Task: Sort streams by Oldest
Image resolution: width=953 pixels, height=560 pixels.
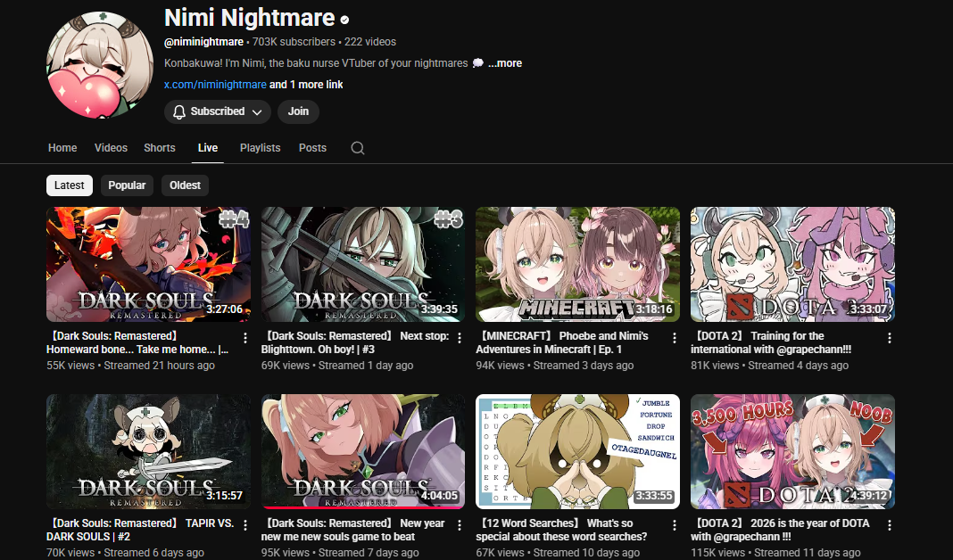Action: [x=185, y=185]
